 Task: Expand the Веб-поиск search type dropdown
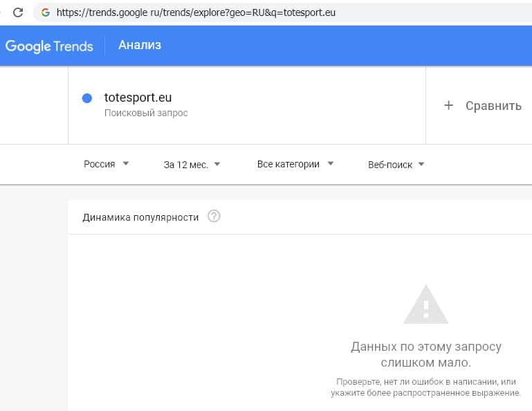[x=396, y=165]
